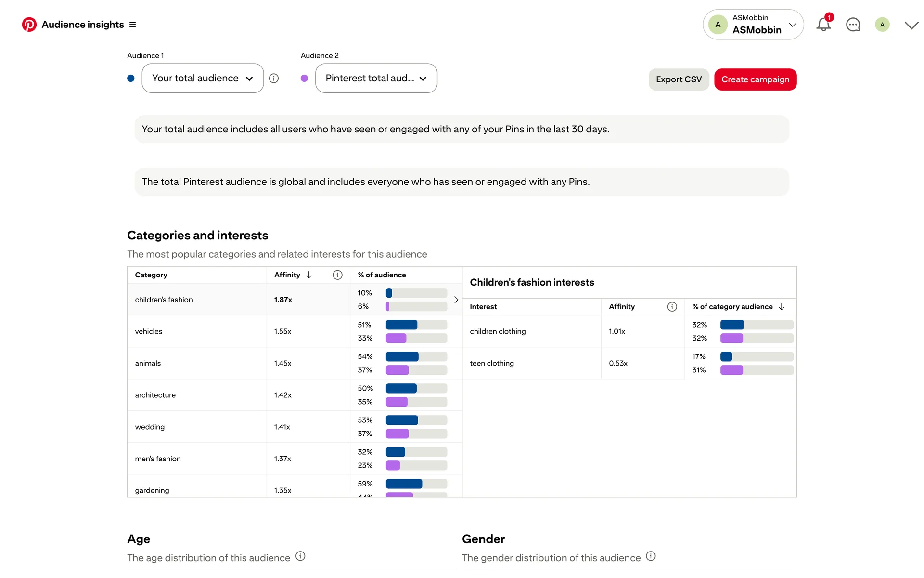Click the info icon next to Audience 1
This screenshot has height=578, width=924.
(x=274, y=79)
